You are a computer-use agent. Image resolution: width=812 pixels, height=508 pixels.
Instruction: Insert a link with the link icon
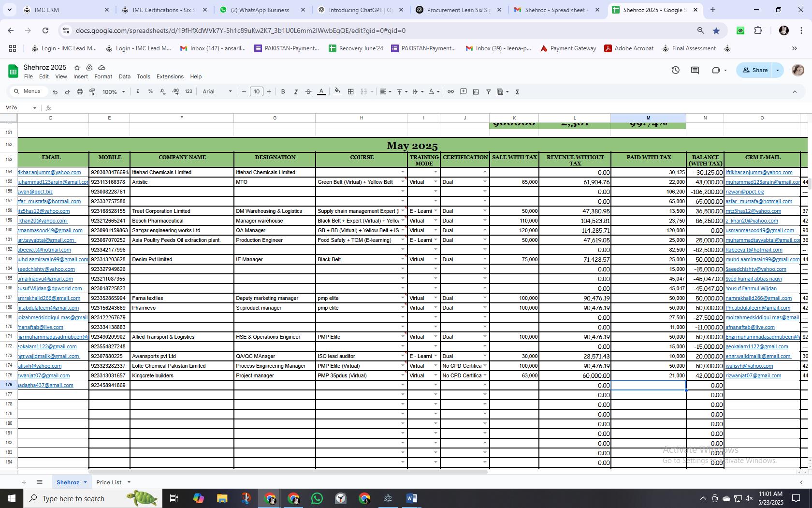tap(450, 91)
